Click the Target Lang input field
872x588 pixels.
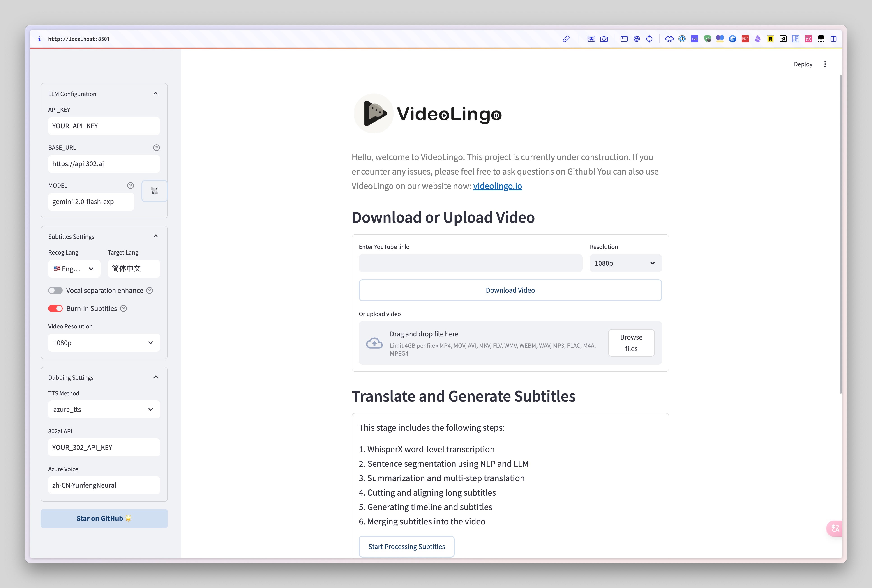click(x=134, y=269)
